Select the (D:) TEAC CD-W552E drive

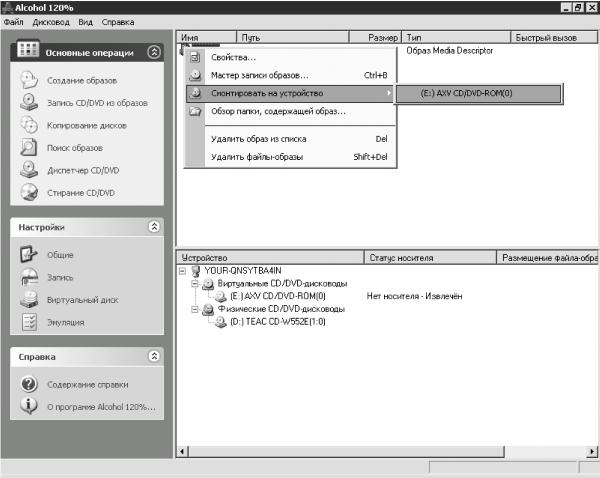point(277,322)
